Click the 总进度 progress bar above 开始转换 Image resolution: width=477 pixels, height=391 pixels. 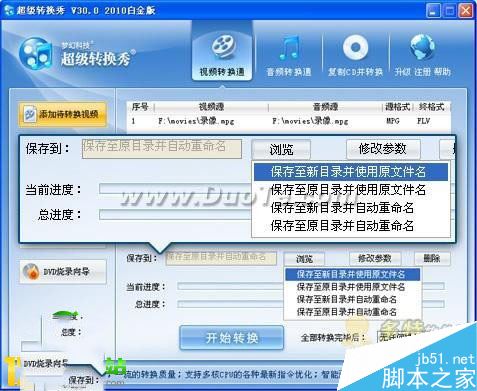[x=311, y=304]
